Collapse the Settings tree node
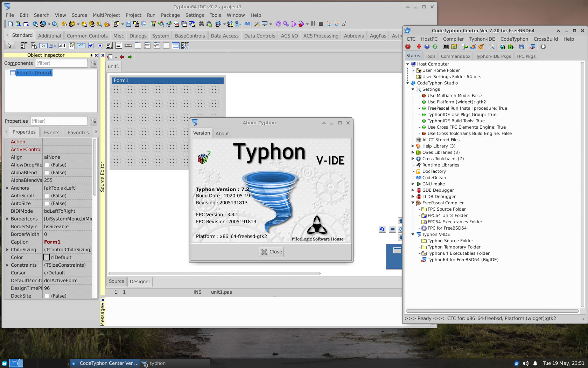Image resolution: width=588 pixels, height=368 pixels. 413,89
